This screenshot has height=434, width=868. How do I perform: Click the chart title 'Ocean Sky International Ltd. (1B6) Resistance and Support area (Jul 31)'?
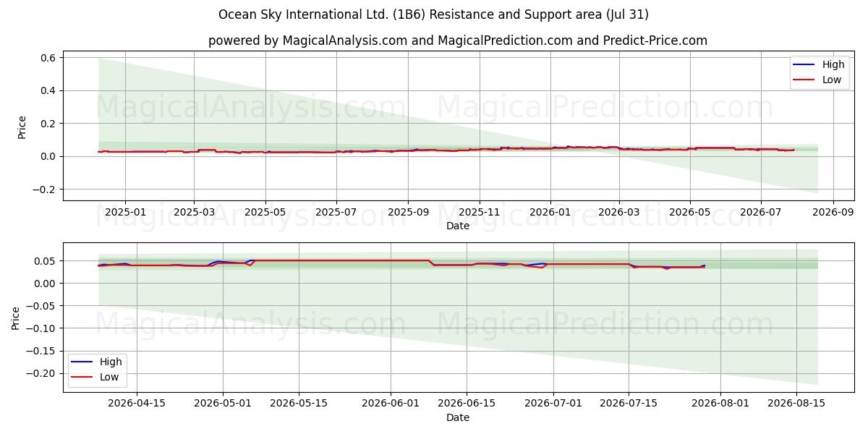click(433, 14)
